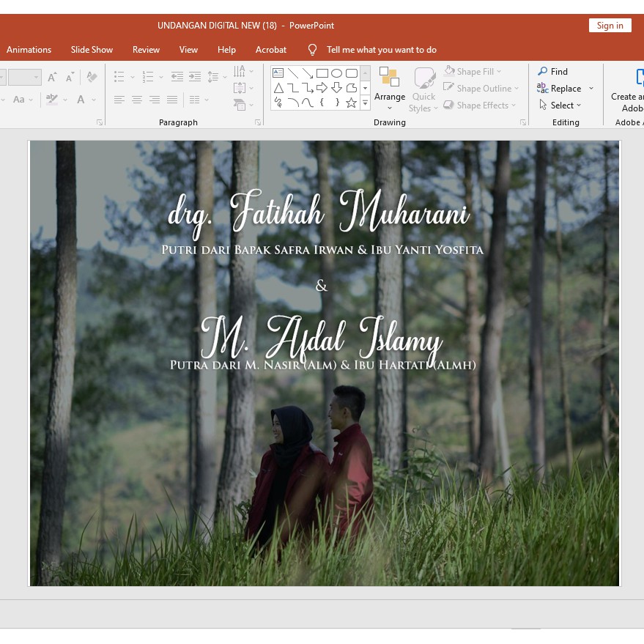The height and width of the screenshot is (644, 644).
Task: Click the Clear All Formatting icon
Action: click(x=92, y=77)
